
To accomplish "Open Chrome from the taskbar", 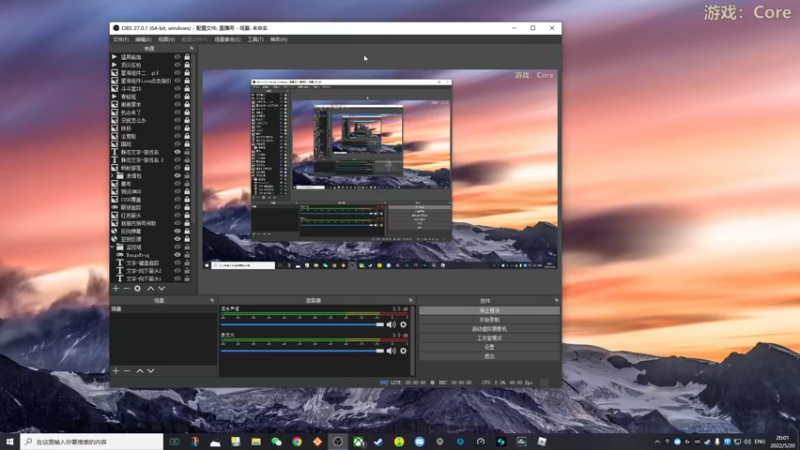I will 297,441.
